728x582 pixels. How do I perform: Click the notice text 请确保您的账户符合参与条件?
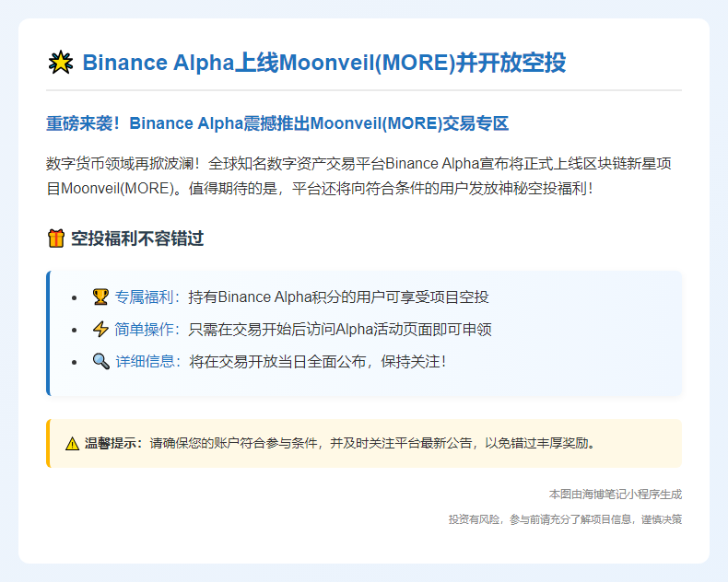[x=233, y=443]
